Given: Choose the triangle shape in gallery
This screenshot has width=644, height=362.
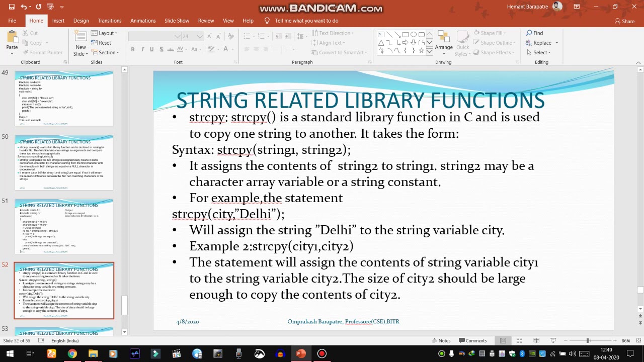Looking at the screenshot, I should [381, 43].
